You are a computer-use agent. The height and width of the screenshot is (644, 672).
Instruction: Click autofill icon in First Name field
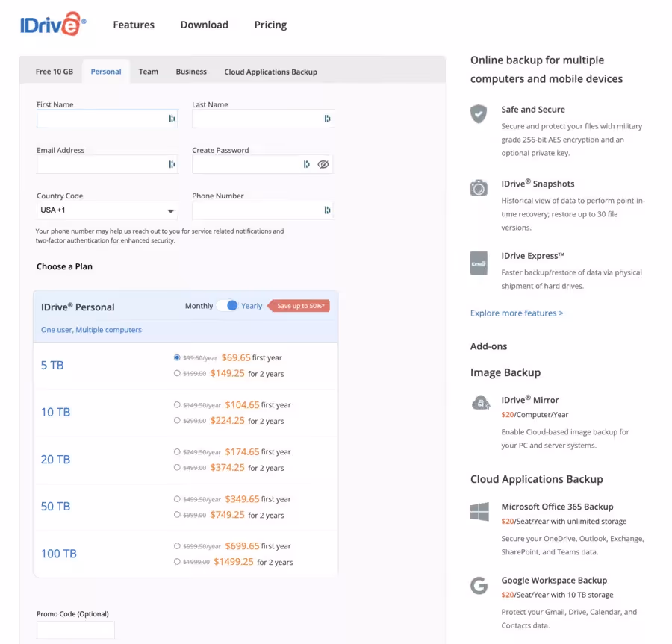pos(172,119)
